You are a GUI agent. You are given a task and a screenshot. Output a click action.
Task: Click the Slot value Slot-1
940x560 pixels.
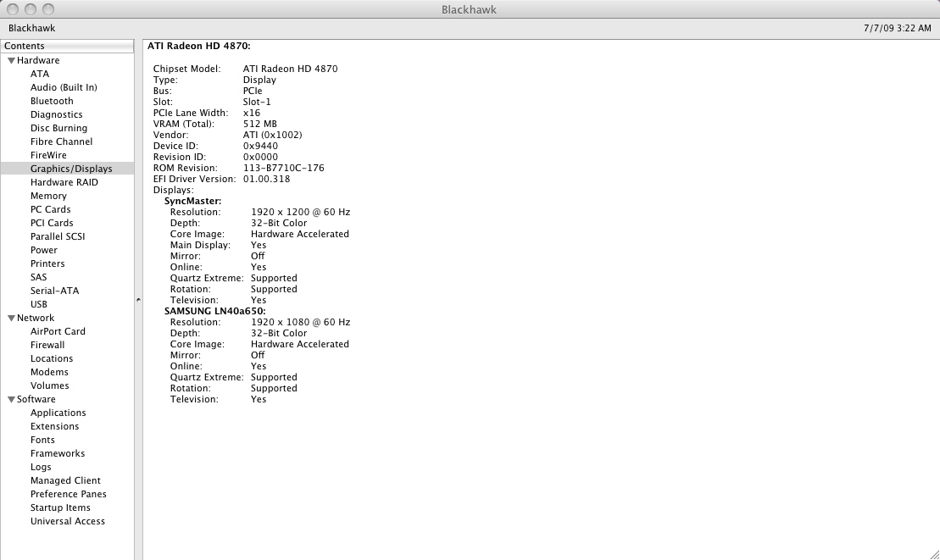pyautogui.click(x=257, y=102)
